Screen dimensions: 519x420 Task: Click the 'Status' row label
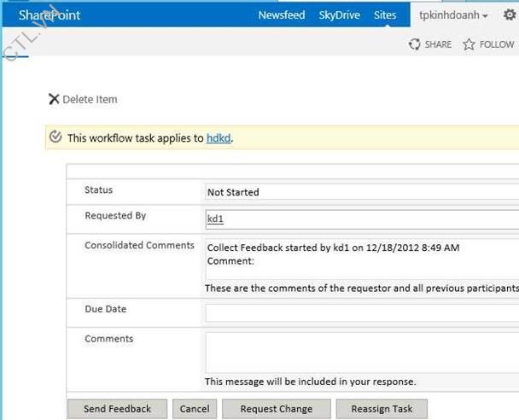(99, 190)
